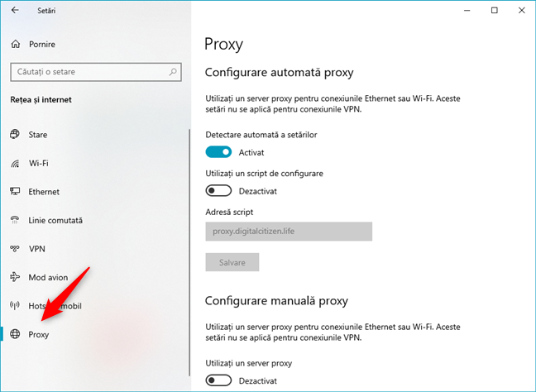Screen dimensions: 536x392
Task: Click the Adresă script text field
Action: point(288,232)
